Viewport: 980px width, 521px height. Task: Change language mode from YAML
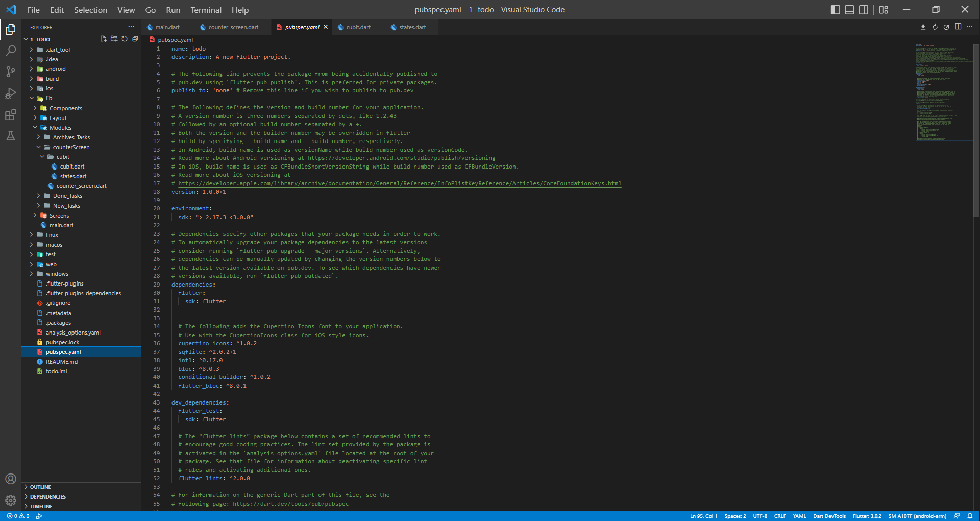tap(799, 516)
